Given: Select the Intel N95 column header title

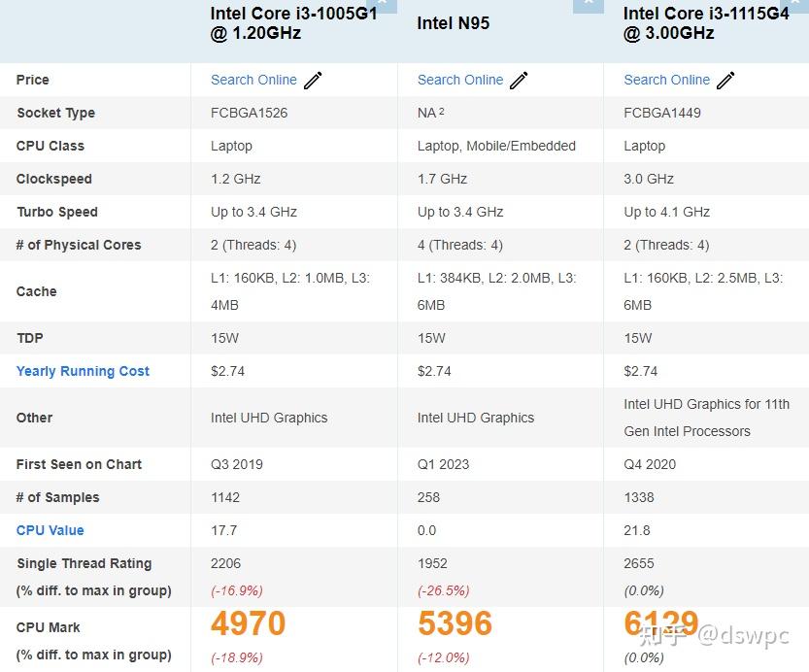Looking at the screenshot, I should point(453,22).
